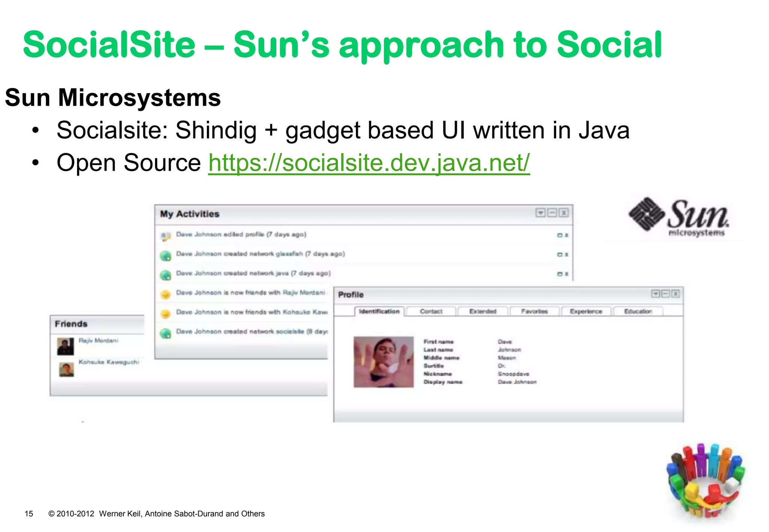This screenshot has width=769, height=532.
Task: Open Rajiv Mordani friend link
Action: point(98,340)
